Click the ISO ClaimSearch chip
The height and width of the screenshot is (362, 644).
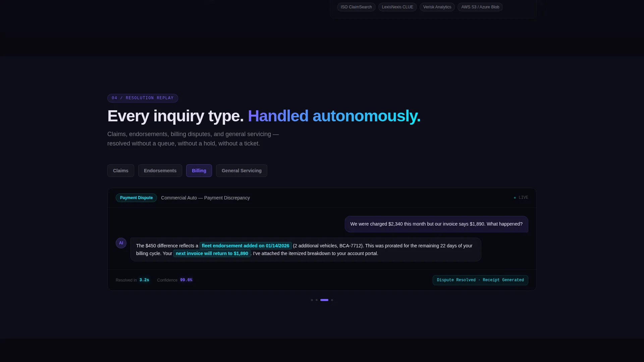pos(356,7)
